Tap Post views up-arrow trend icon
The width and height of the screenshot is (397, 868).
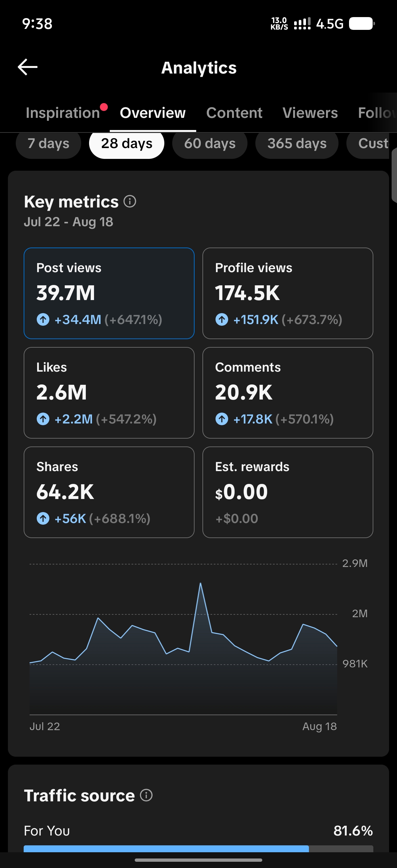pyautogui.click(x=43, y=319)
